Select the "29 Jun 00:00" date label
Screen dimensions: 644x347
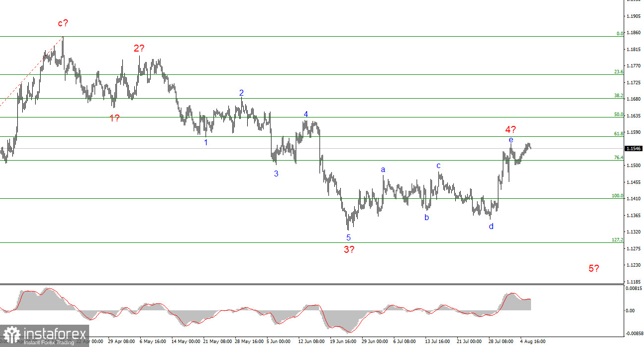point(376,341)
